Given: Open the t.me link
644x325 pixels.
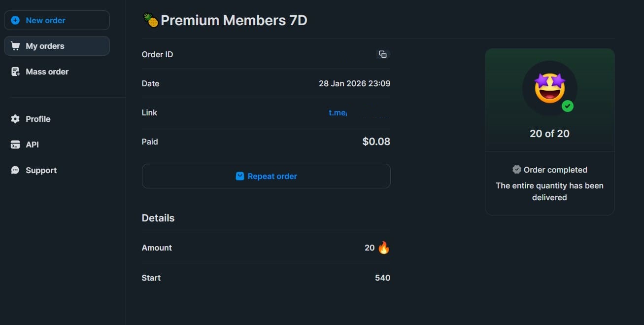Looking at the screenshot, I should point(338,112).
